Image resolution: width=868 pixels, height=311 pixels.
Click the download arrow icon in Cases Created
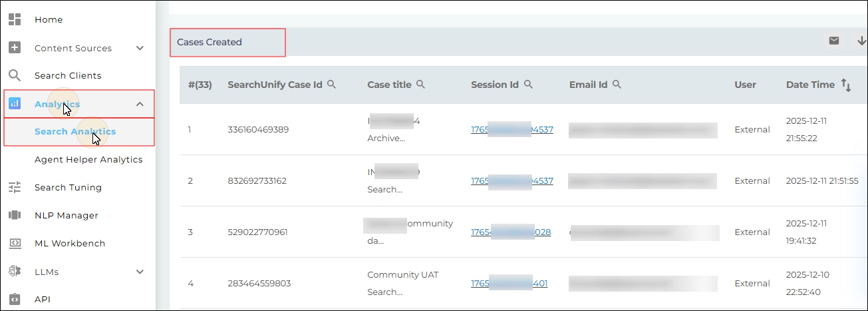coord(861,41)
